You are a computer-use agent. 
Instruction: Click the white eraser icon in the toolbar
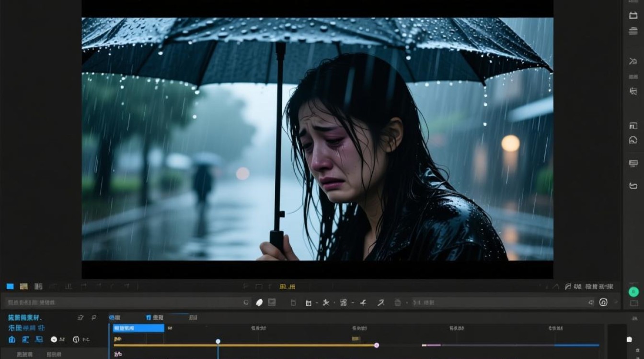[x=259, y=303]
